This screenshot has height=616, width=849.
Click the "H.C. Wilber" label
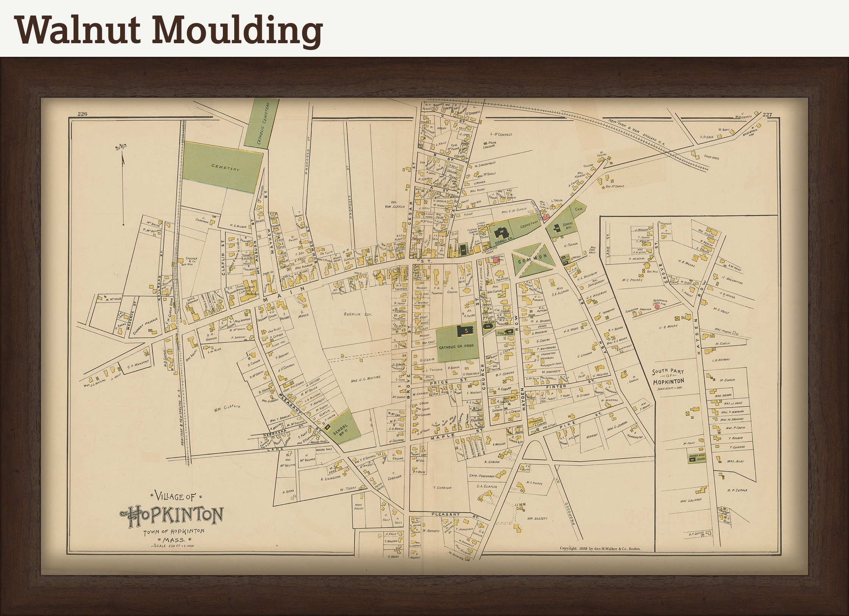(x=238, y=226)
